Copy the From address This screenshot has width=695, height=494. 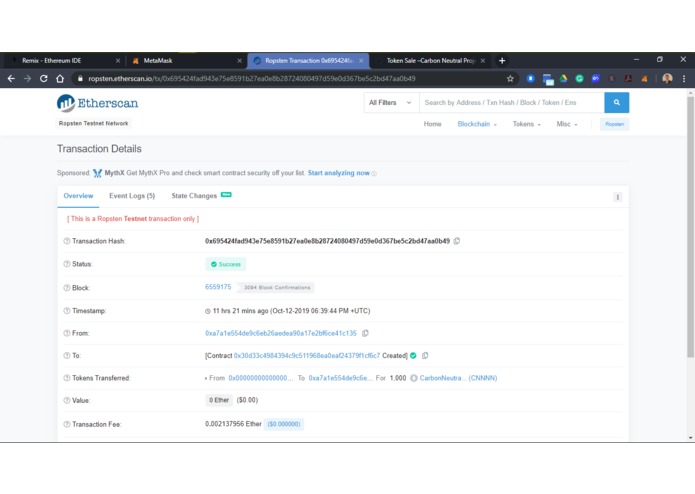click(365, 333)
